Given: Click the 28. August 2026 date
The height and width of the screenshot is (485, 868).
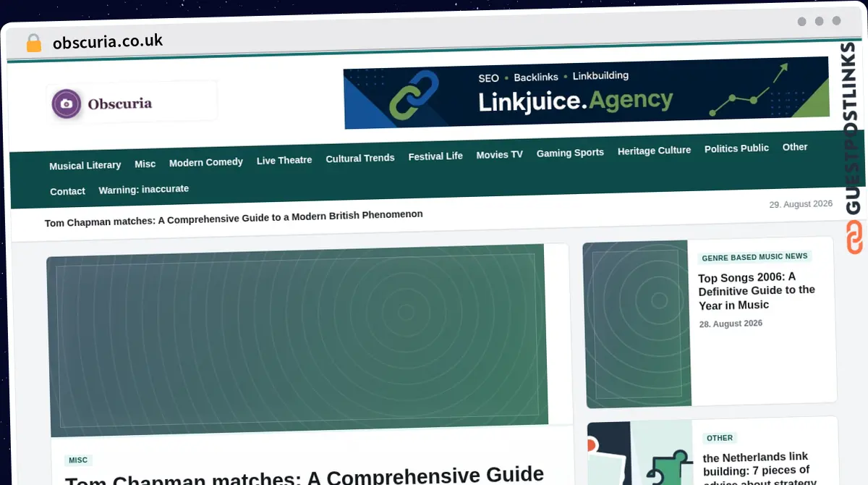Looking at the screenshot, I should (x=731, y=324).
